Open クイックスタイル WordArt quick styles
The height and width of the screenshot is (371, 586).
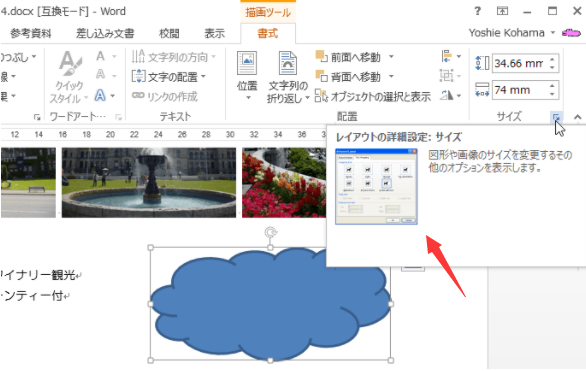tap(69, 77)
